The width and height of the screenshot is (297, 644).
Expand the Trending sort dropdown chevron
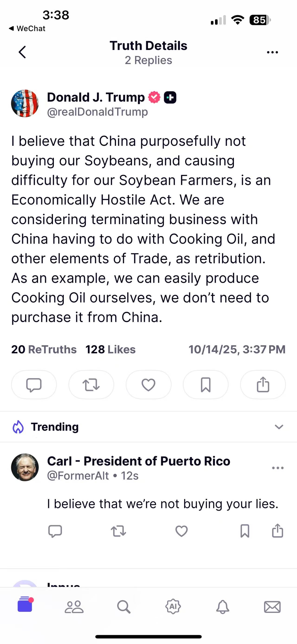279,427
